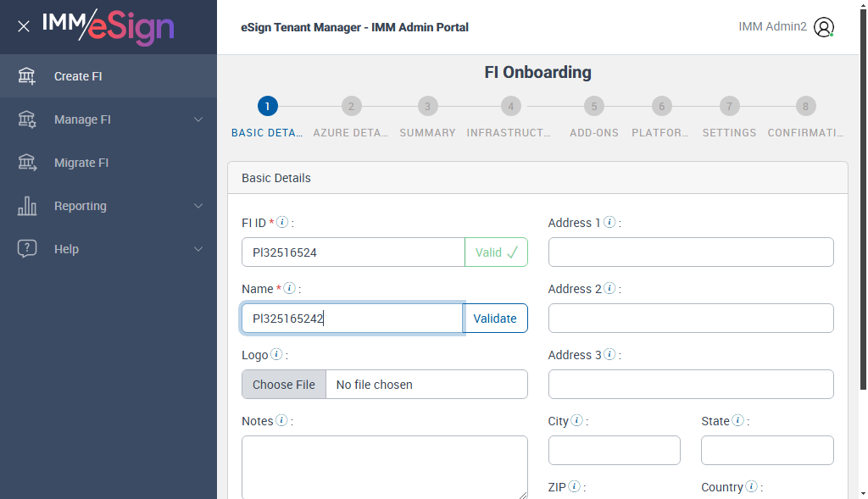Open step 7 Settings in the wizard
The image size is (868, 499).
(x=729, y=107)
